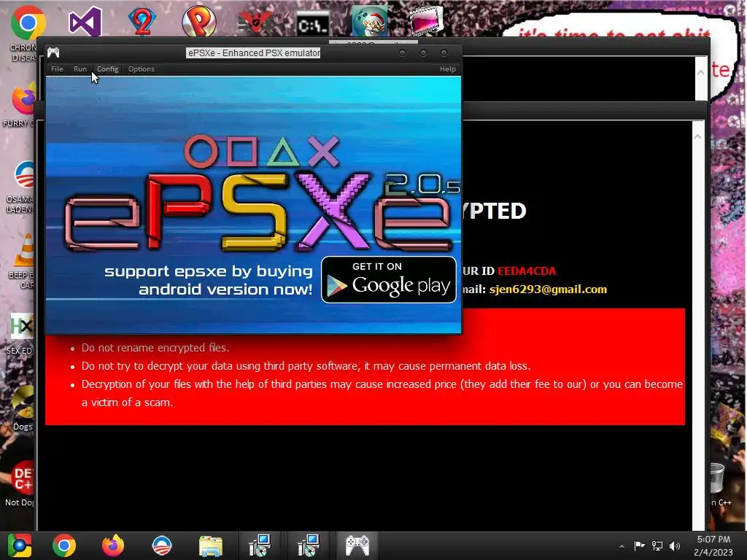The height and width of the screenshot is (560, 747).
Task: Open the volume speaker tray icon
Action: click(675, 545)
